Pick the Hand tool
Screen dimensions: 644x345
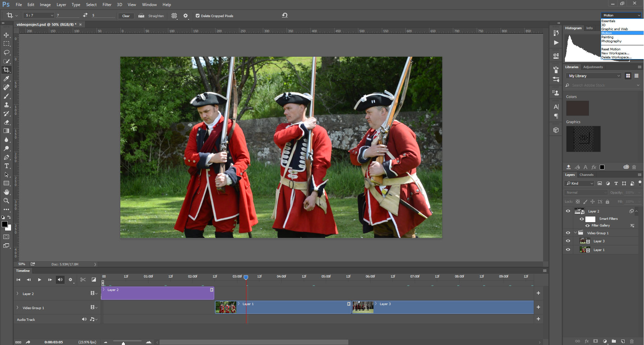pos(6,192)
